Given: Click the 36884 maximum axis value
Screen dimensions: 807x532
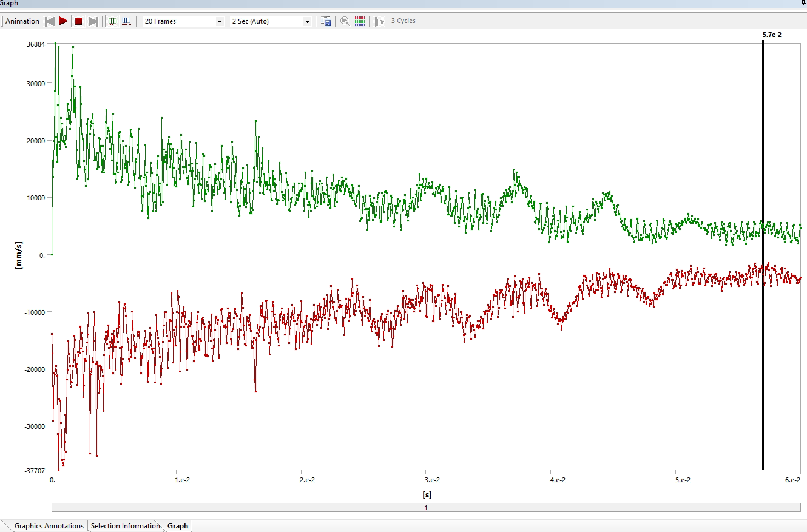Looking at the screenshot, I should click(36, 45).
